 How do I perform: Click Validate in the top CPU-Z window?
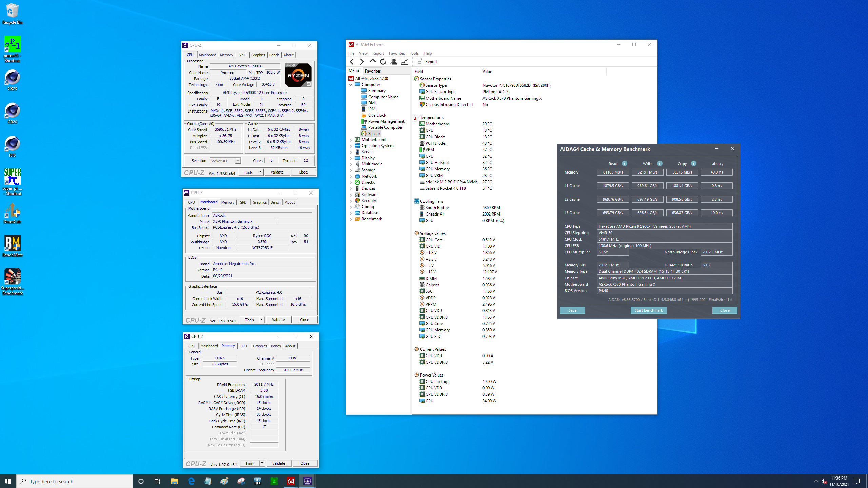pyautogui.click(x=277, y=172)
